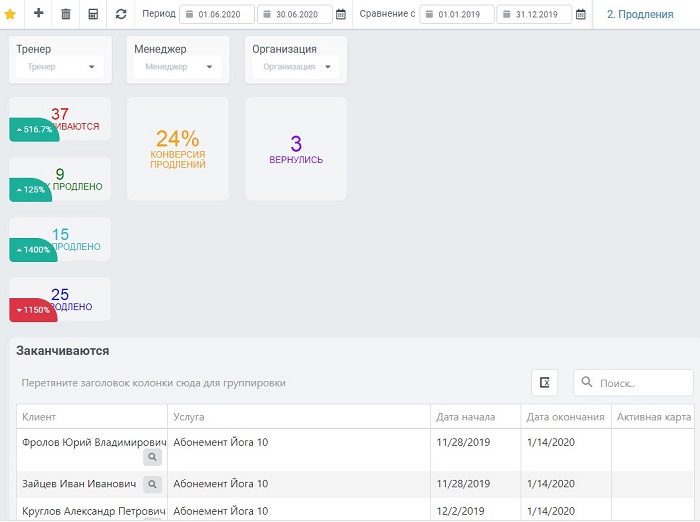Viewport: 700px width, 522px height.
Task: Sort by the Услуга column header
Action: click(x=299, y=417)
